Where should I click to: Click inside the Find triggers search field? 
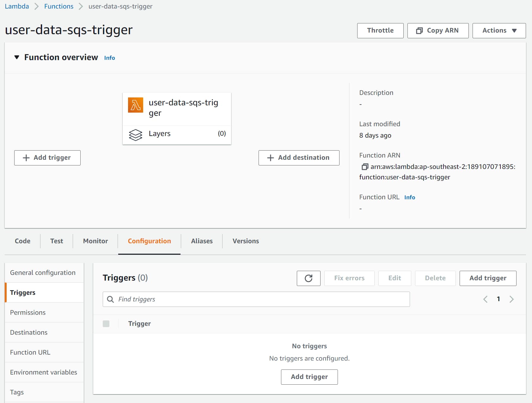[x=221, y=299]
